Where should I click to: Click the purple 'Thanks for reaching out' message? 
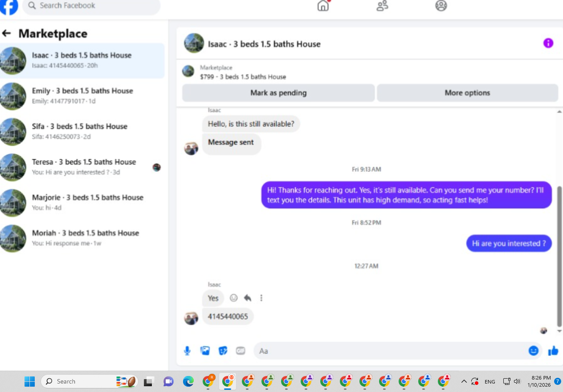pos(406,195)
